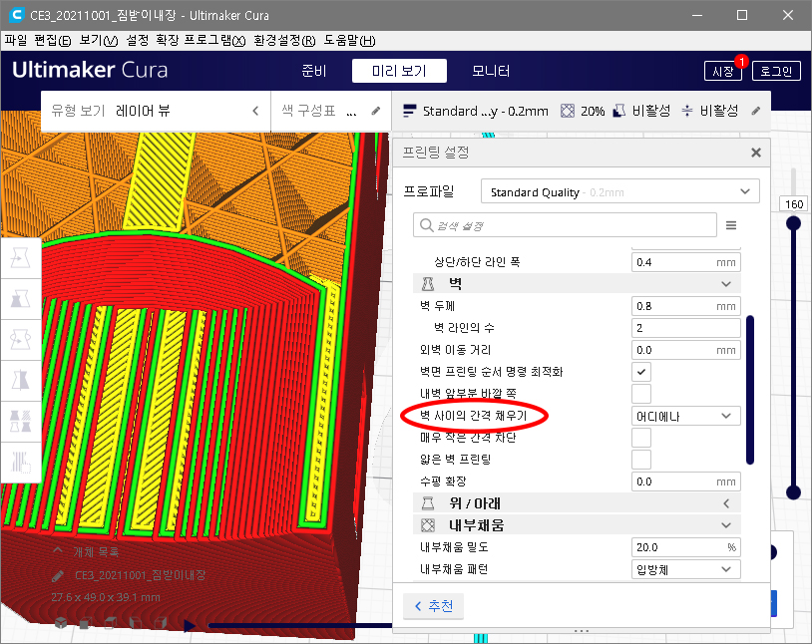
Task: Click the support 비활성 icon
Action: [x=618, y=111]
